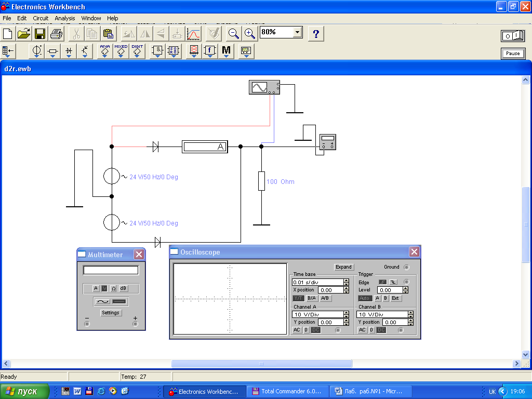Click the Rotate component icon

pos(128,34)
